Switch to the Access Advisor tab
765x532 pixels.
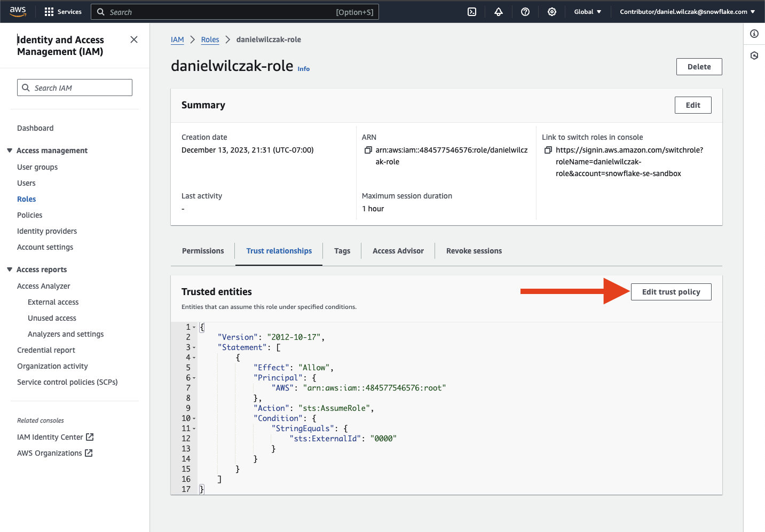point(398,251)
